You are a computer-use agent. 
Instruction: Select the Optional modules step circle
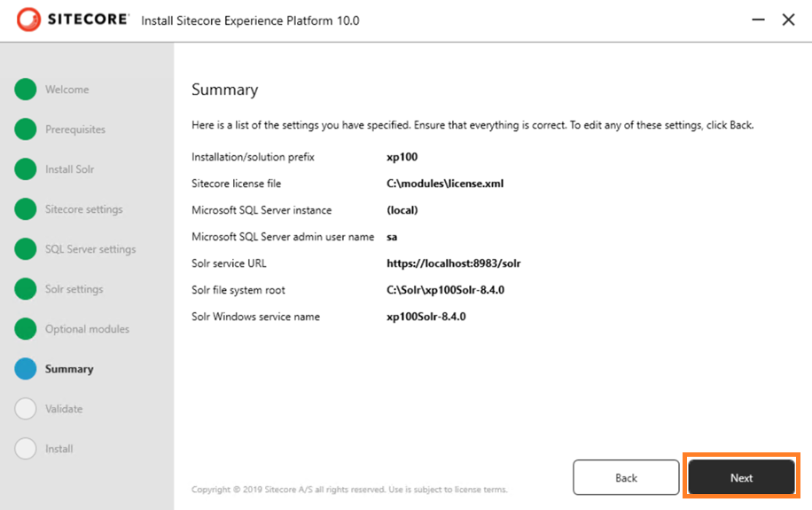click(x=26, y=328)
